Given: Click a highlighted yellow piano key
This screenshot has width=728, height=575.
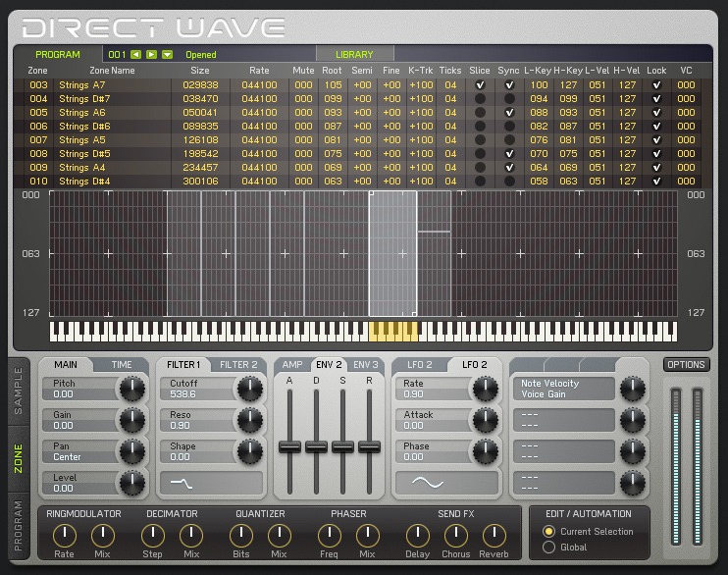Looking at the screenshot, I should click(393, 332).
